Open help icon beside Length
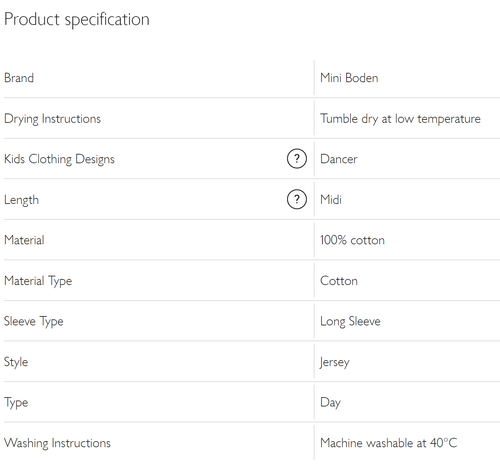Image resolution: width=500 pixels, height=473 pixels. tap(297, 199)
